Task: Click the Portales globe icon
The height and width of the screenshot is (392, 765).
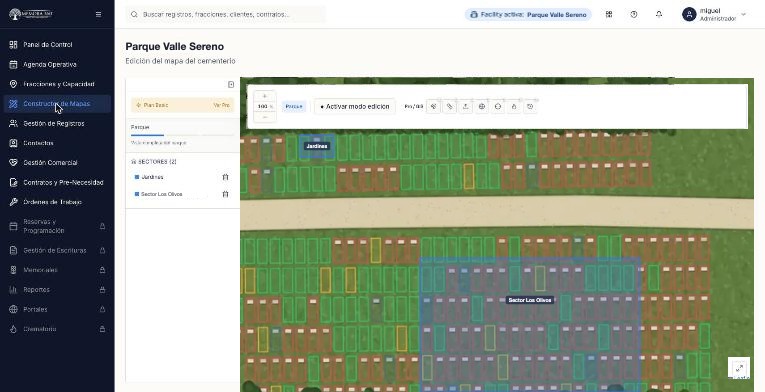Action: 13,309
